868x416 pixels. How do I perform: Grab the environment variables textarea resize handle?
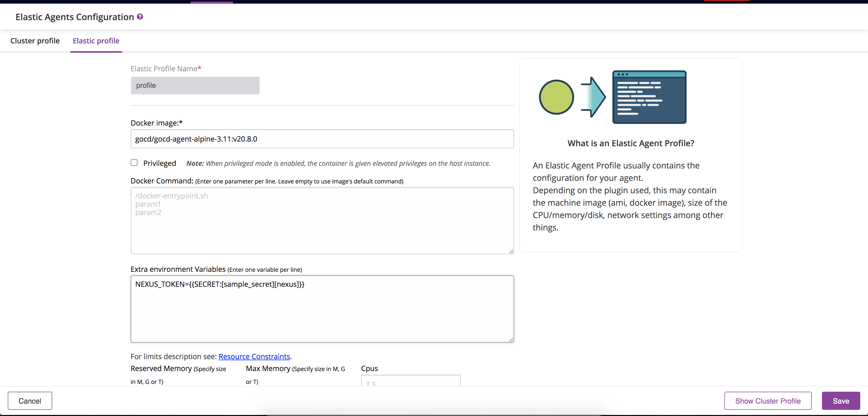click(511, 340)
